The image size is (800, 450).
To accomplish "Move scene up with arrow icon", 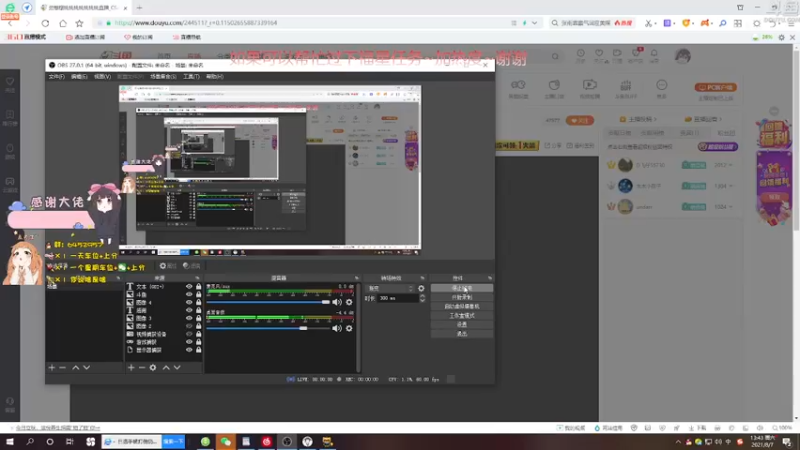I will (76, 367).
